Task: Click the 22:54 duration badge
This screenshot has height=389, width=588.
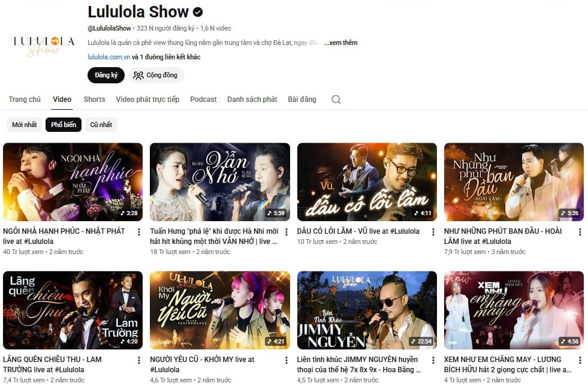Action: coord(422,342)
